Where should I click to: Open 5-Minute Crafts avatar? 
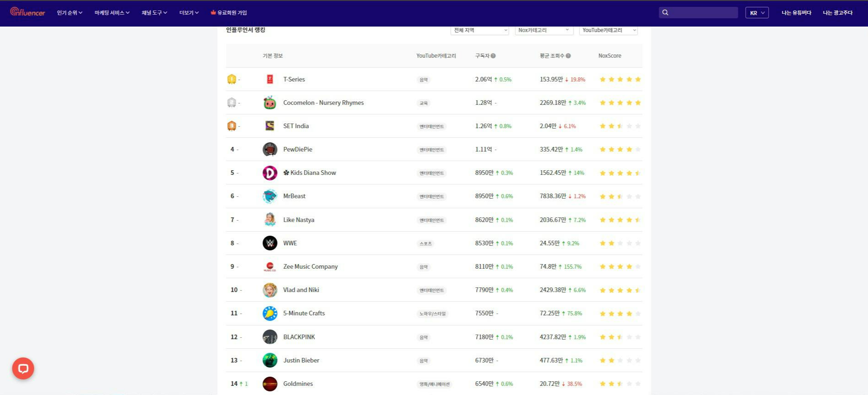[270, 314]
